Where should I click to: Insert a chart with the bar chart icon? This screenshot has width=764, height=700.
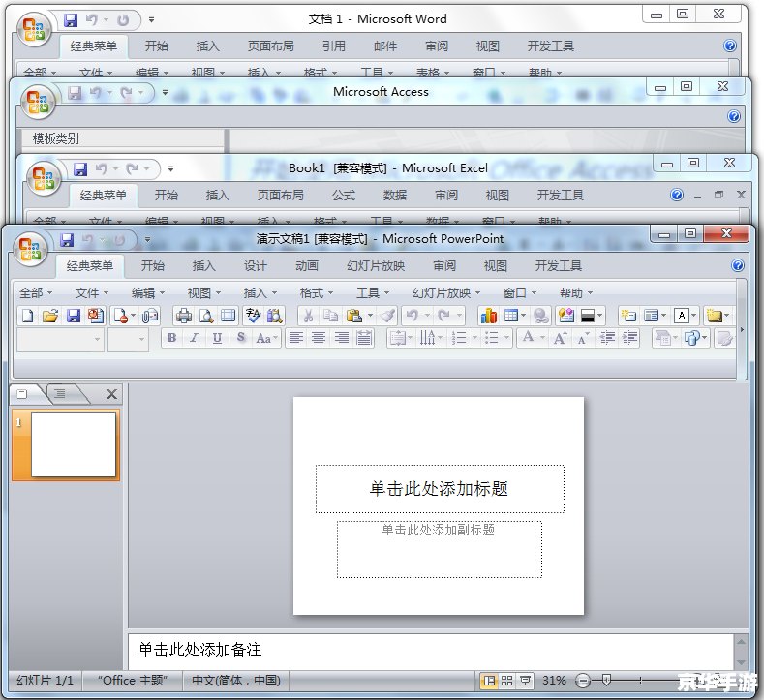tap(488, 316)
